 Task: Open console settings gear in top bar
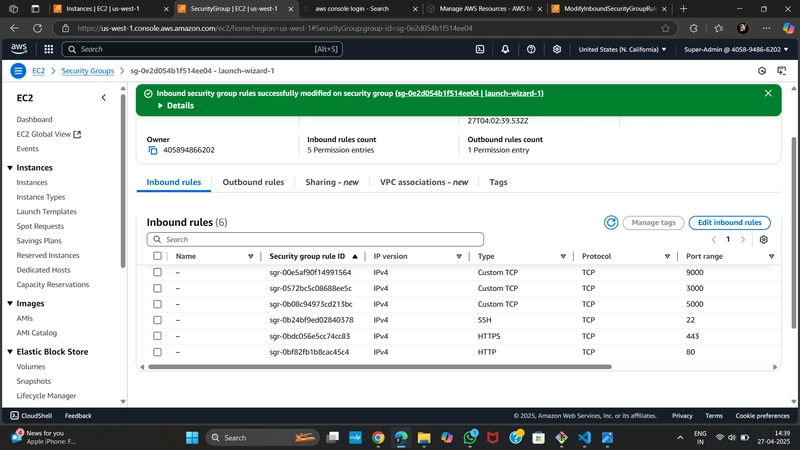(x=557, y=49)
